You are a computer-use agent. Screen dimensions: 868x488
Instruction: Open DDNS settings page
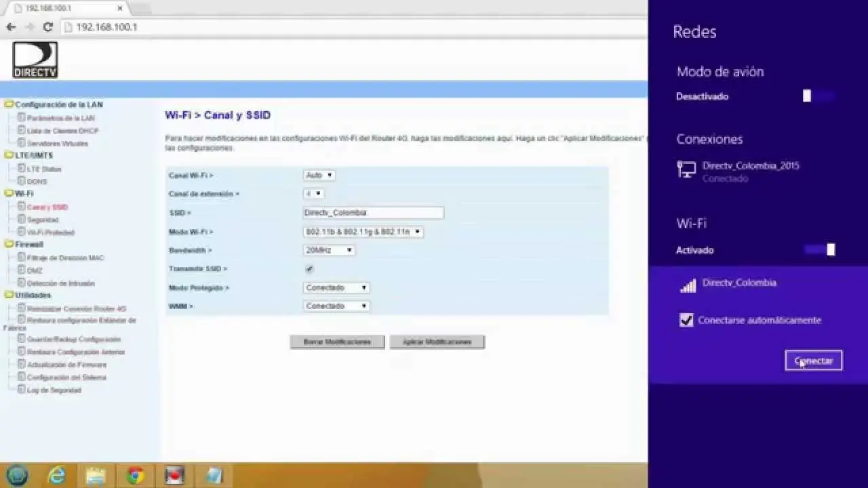pos(37,182)
